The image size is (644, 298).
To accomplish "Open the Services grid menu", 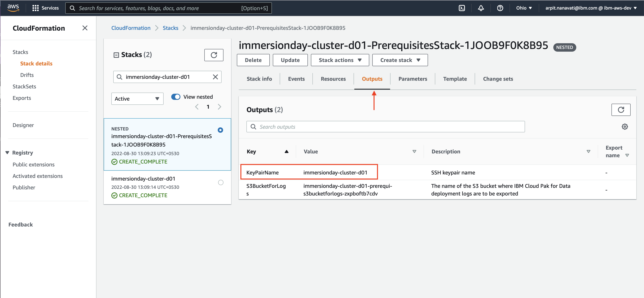I will [46, 8].
